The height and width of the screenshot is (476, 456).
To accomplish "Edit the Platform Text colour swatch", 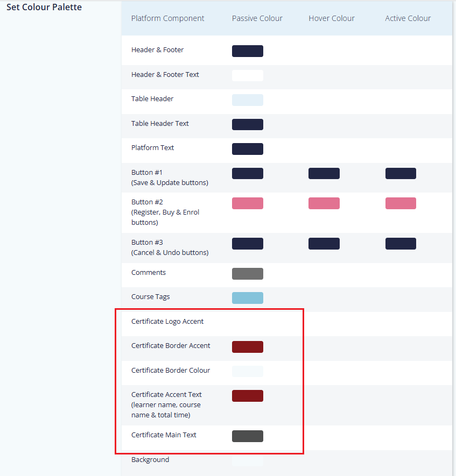I will point(248,149).
